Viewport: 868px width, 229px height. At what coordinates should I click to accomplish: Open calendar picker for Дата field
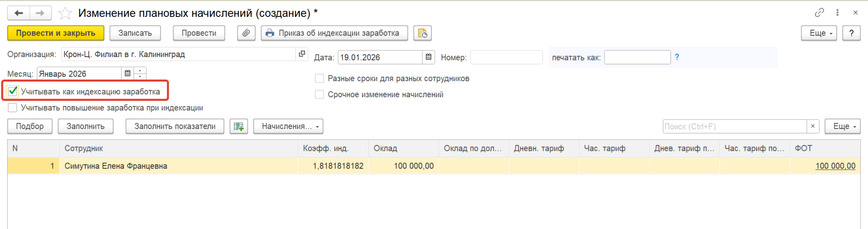tap(428, 57)
